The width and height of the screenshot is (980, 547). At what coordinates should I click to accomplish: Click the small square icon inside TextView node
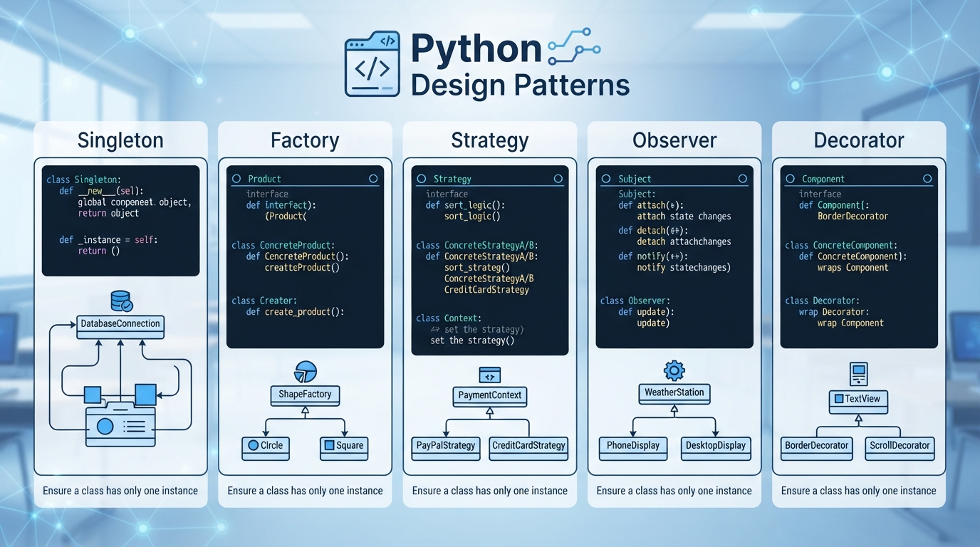[839, 399]
